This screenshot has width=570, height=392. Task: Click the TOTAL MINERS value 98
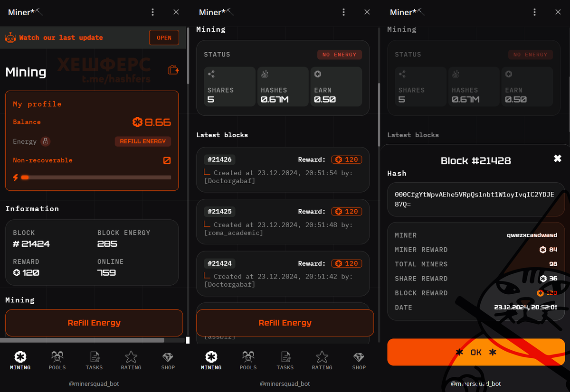[553, 264]
